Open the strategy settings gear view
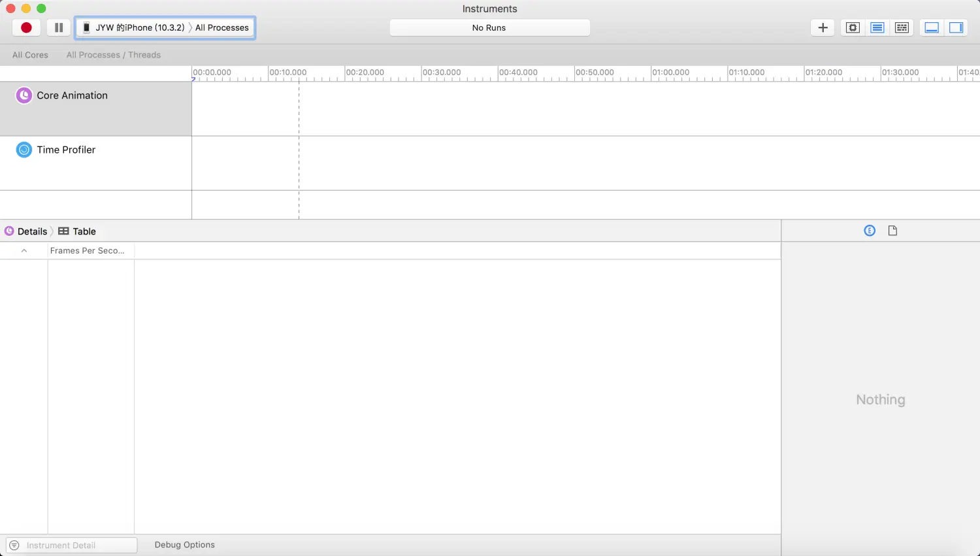980x556 pixels. click(853, 27)
